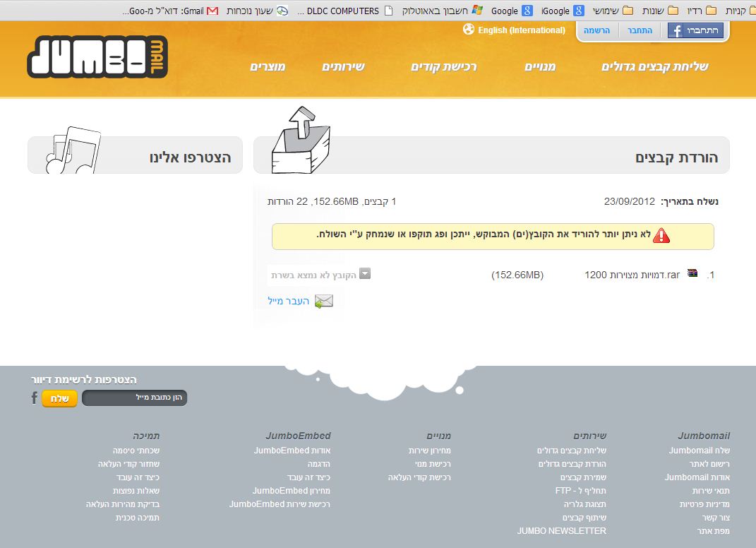Click the JUMBO NEWSLETTER footer link
The height and width of the screenshot is (548, 756).
tap(562, 530)
